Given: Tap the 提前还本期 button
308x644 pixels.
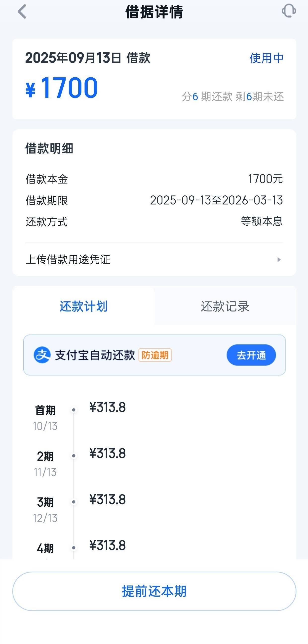Looking at the screenshot, I should pos(154,591).
